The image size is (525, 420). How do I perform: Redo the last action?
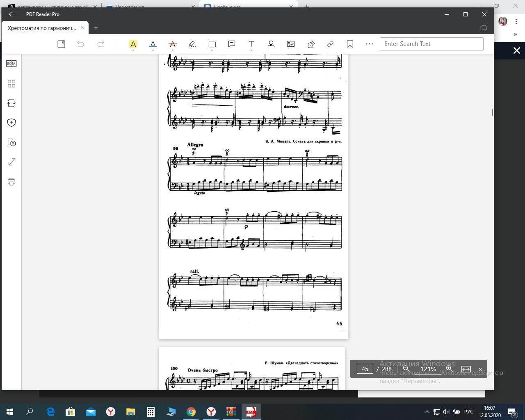(100, 44)
